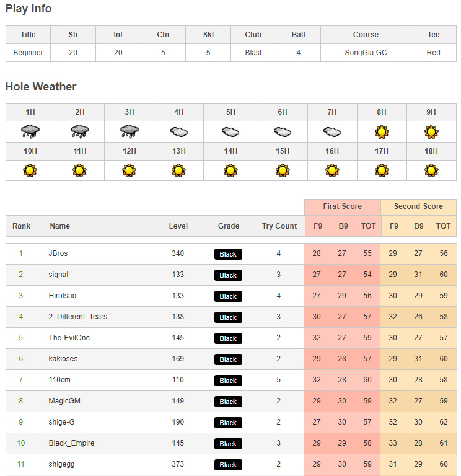Click the Black grade badge for shigegg
This screenshot has height=476, width=461.
[x=228, y=465]
